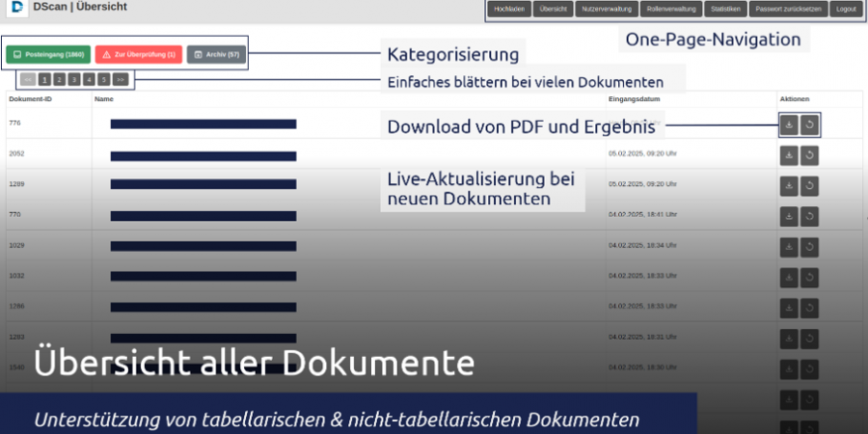
Task: Go to page 4
Action: (x=89, y=80)
